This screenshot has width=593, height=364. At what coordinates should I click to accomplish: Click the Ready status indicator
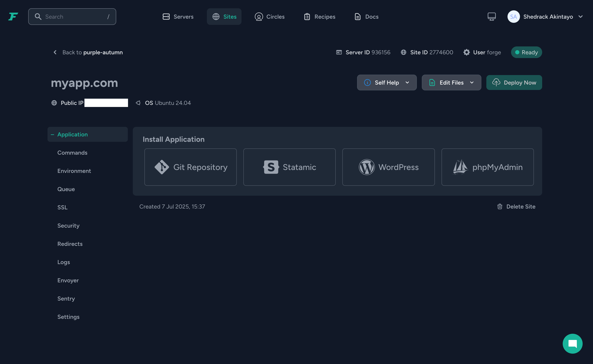[526, 52]
